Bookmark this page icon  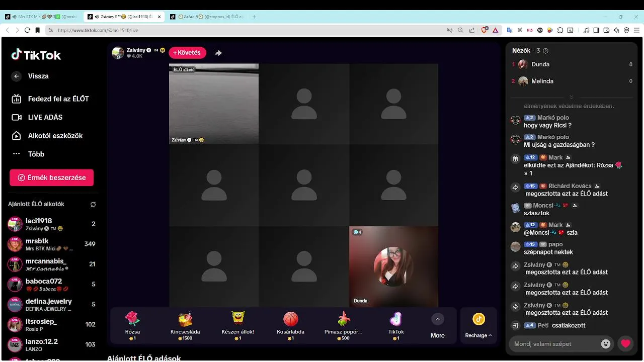pyautogui.click(x=37, y=30)
